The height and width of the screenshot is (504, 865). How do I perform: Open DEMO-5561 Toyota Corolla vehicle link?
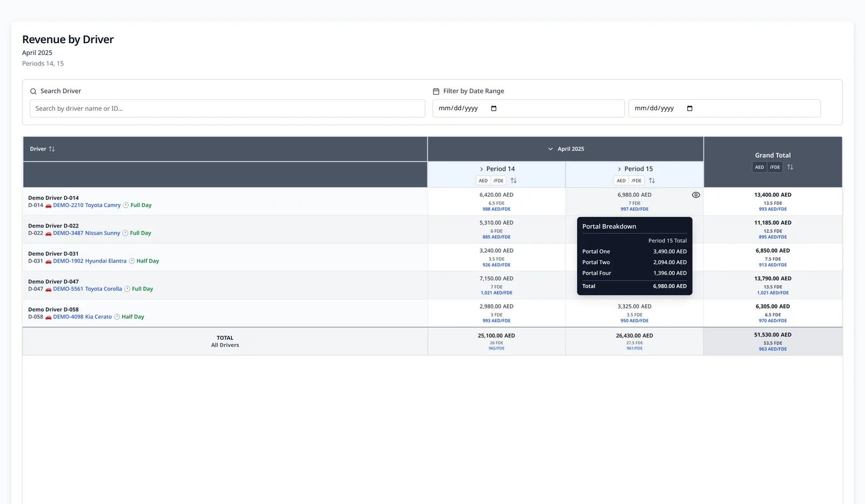[88, 289]
